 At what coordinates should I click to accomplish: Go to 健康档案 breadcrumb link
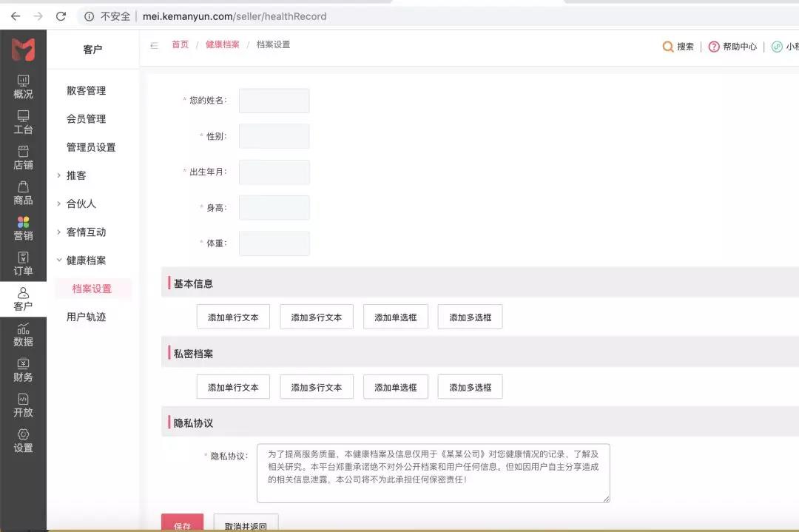[222, 44]
